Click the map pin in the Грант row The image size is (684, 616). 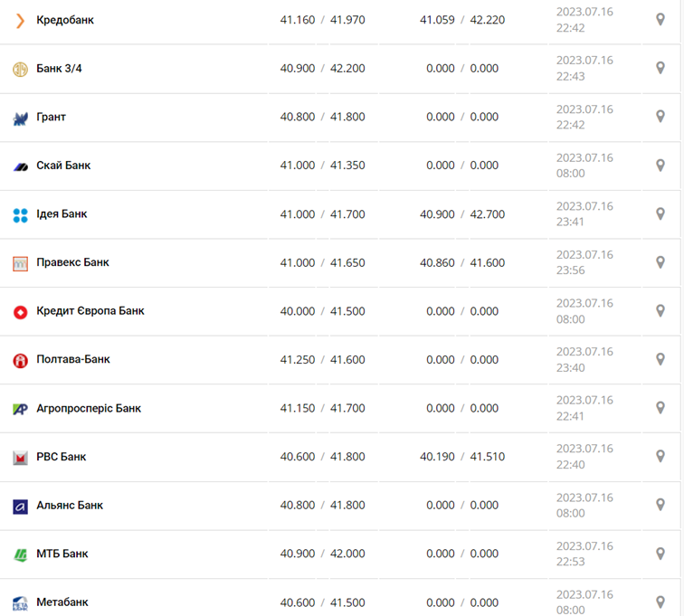660,117
